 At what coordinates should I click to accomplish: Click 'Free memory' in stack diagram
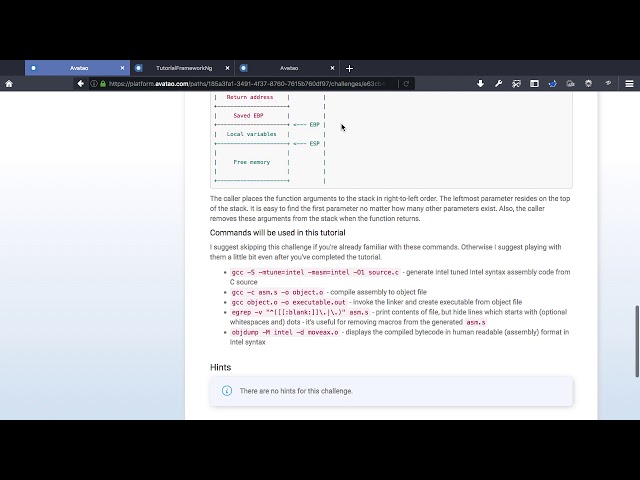coord(251,162)
